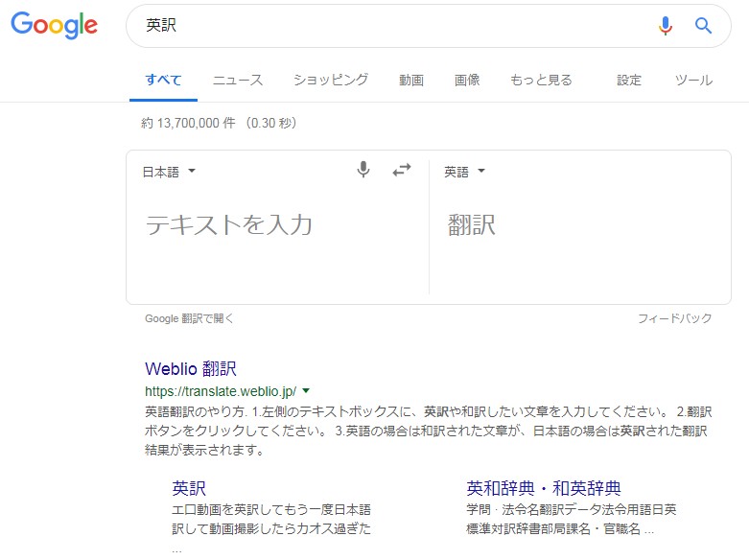
Task: Click the Google logo
Action: pyautogui.click(x=54, y=26)
